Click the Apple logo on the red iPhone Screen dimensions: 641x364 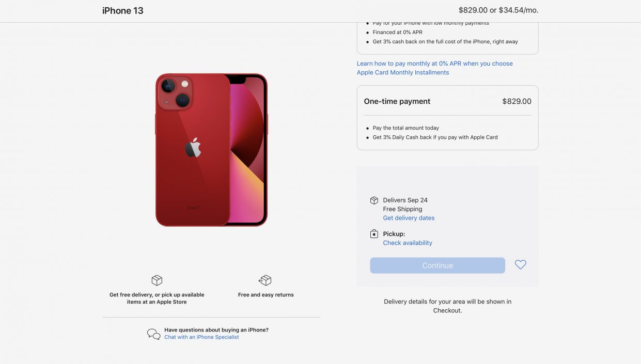[x=193, y=148]
